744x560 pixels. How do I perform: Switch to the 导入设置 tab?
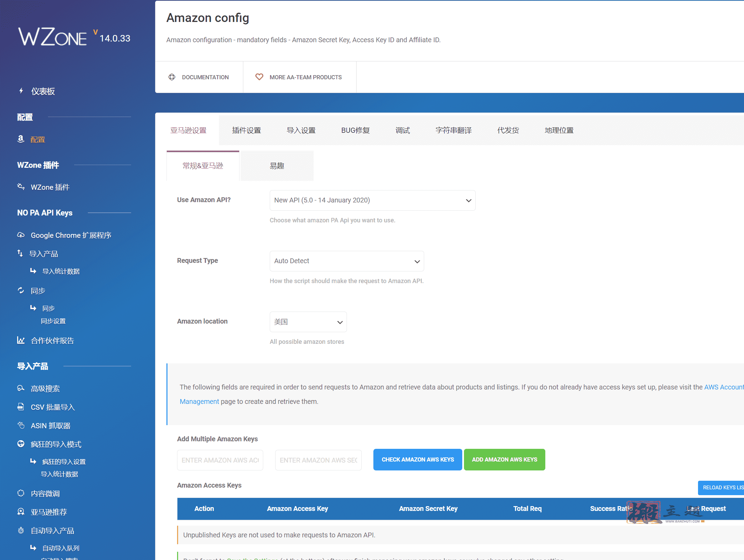(x=301, y=130)
